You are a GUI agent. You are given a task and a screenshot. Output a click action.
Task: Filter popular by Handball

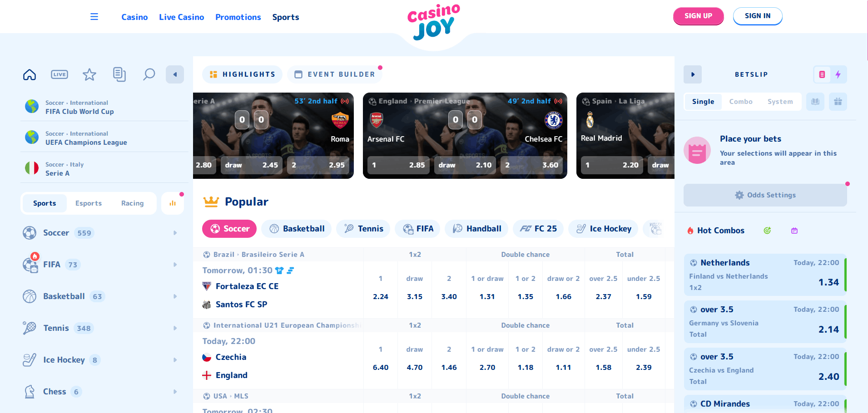click(x=477, y=229)
